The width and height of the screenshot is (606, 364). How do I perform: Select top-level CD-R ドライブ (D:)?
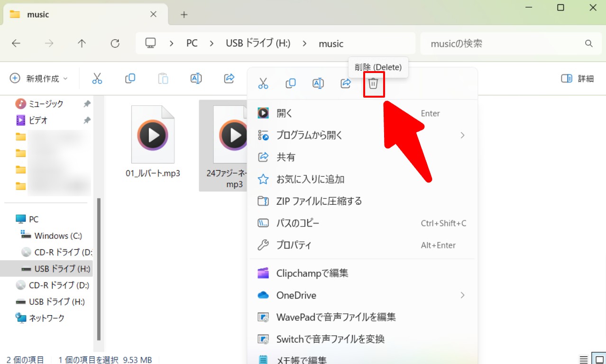point(52,285)
